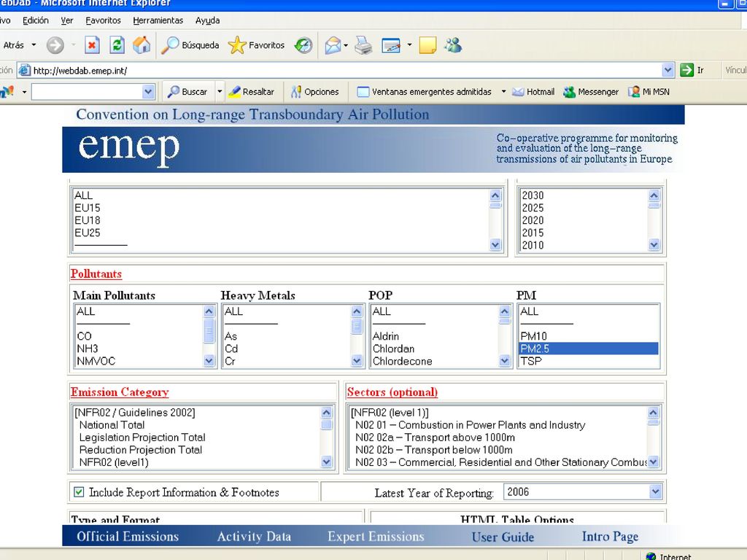The image size is (747, 560).
Task: Open the MSN toolbar Opciones
Action: (315, 91)
